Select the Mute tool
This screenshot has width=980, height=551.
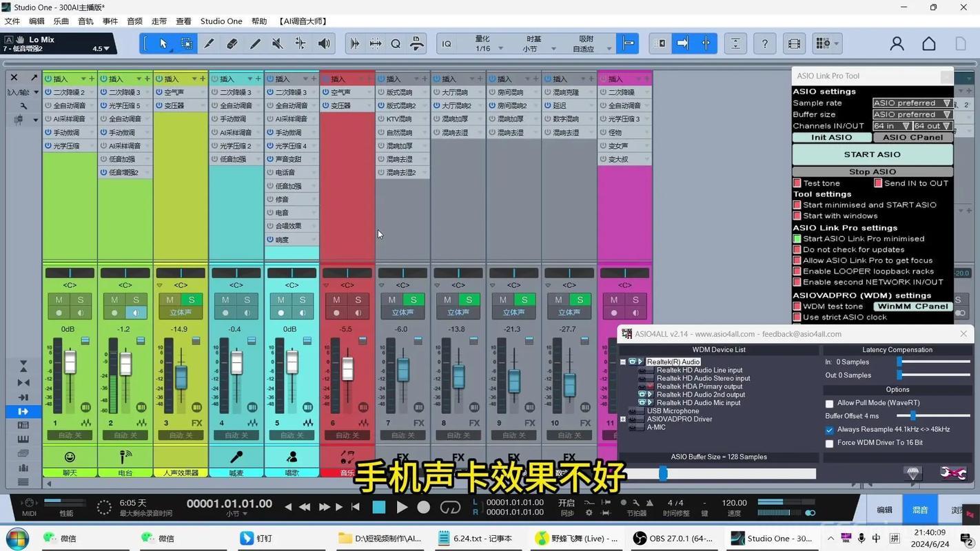point(278,43)
